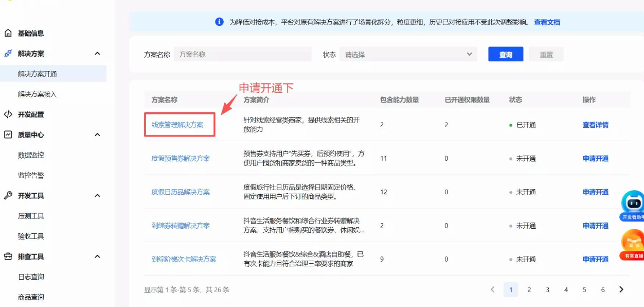Open 到综券转赠解决方案 link
This screenshot has width=644, height=307.
(x=181, y=226)
